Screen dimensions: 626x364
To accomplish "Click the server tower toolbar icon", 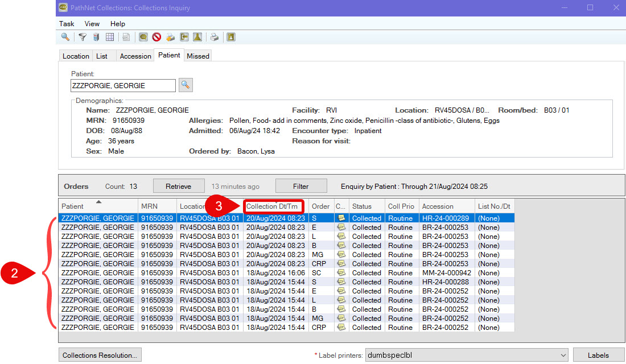I will pos(96,37).
